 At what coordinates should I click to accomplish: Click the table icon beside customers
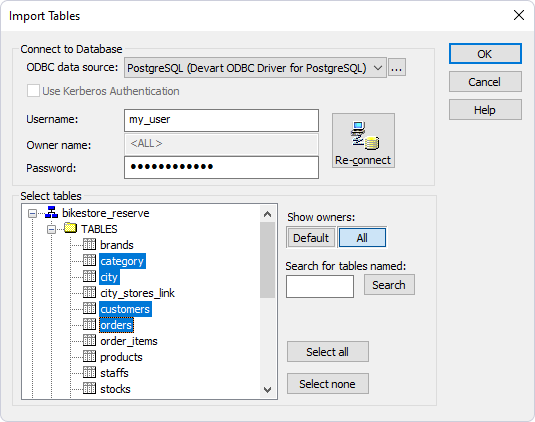[x=89, y=308]
